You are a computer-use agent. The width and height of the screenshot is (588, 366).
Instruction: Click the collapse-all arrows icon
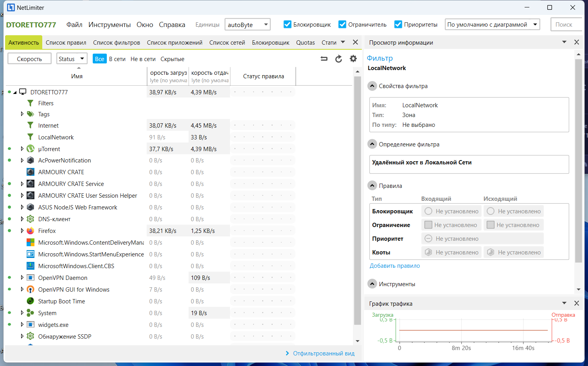tap(324, 59)
